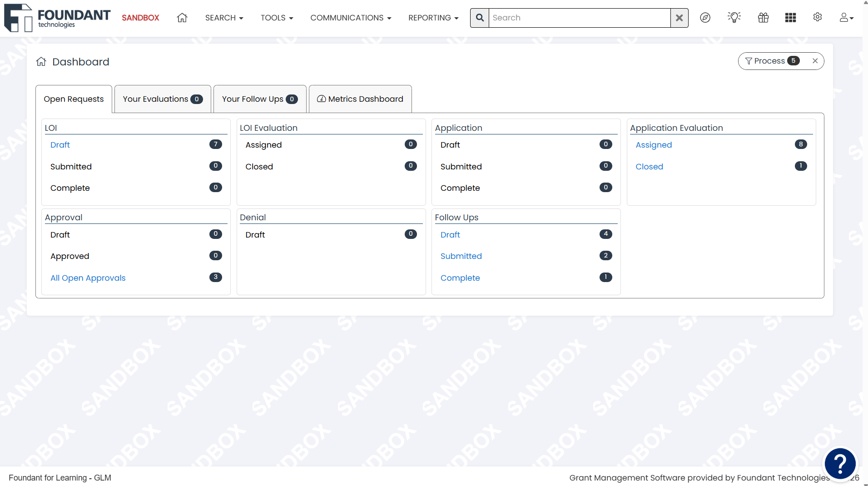Clear the search box with X
This screenshot has height=486, width=868.
coord(679,18)
